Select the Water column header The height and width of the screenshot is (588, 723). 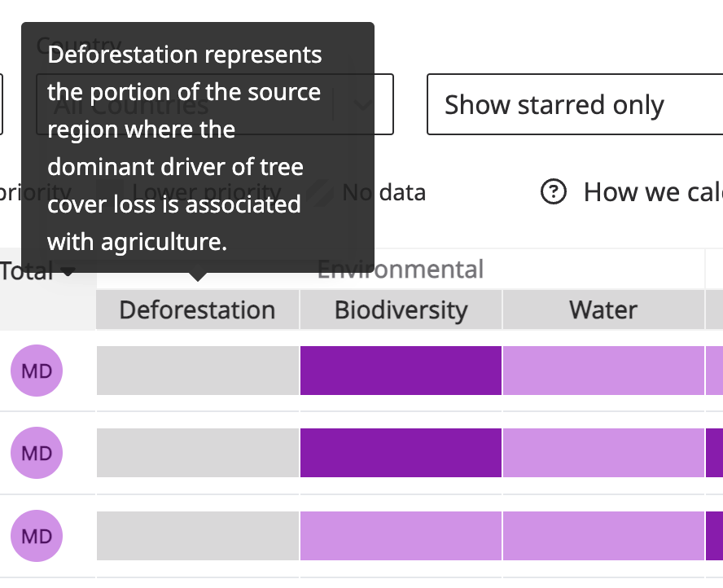tap(602, 309)
